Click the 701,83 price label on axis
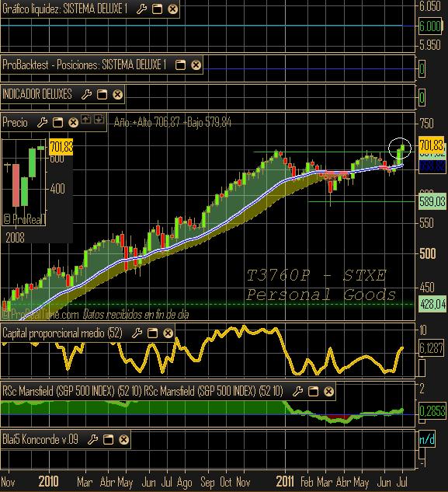Viewport: 448px width, 492px height. click(432, 145)
